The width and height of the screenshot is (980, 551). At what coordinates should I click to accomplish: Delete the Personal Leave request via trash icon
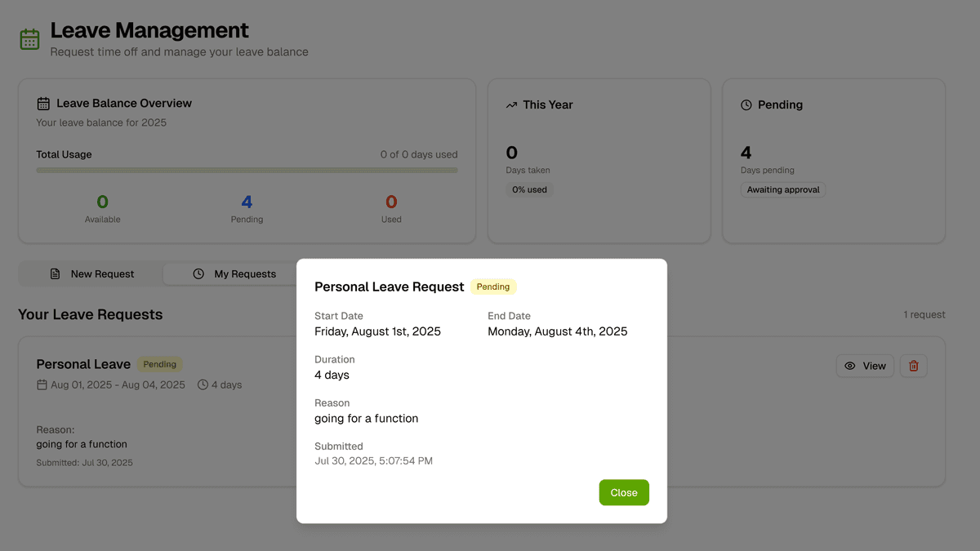tap(914, 366)
